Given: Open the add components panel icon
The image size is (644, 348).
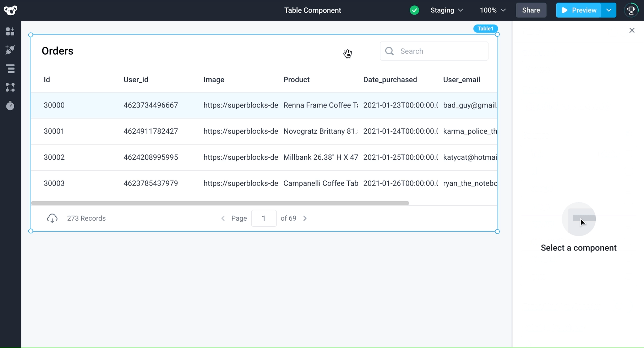Looking at the screenshot, I should click(10, 32).
